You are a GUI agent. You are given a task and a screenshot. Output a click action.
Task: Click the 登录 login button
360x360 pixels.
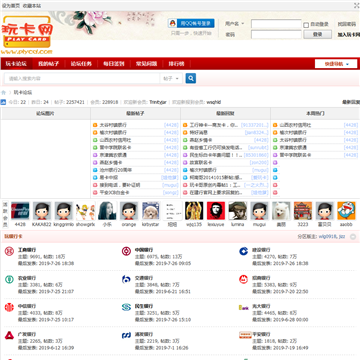pos(317,34)
